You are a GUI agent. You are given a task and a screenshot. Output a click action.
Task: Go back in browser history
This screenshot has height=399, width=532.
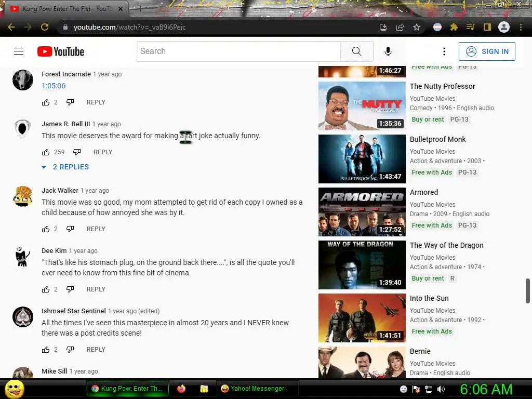coord(11,27)
